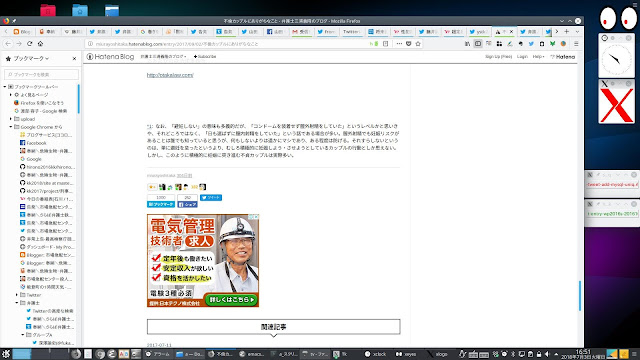Follow the URL link atop the article
Screen dimensions: 640x360
pos(170,75)
